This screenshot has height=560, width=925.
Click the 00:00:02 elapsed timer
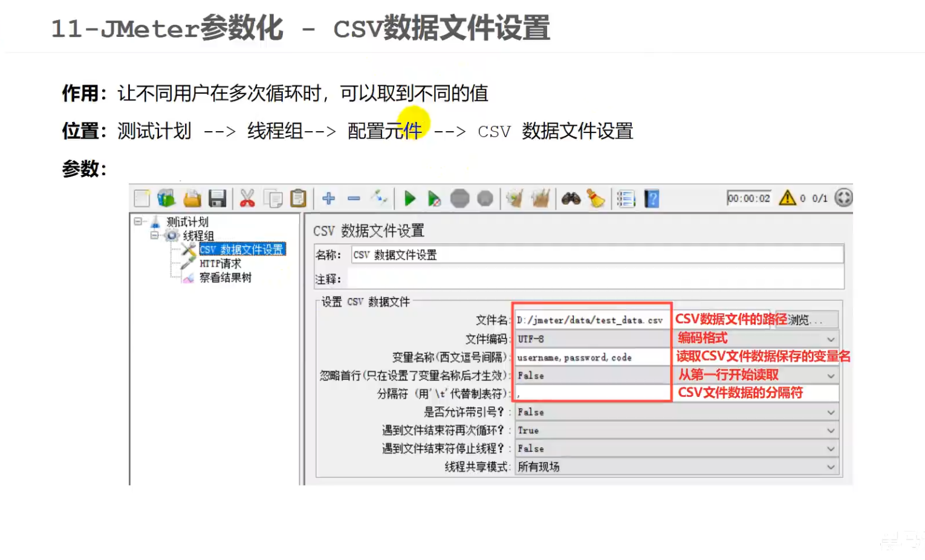coord(749,198)
